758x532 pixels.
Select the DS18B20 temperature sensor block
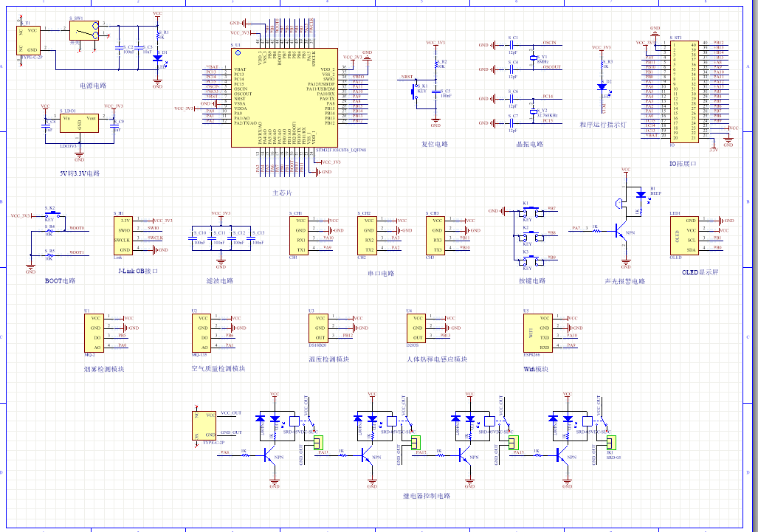point(317,328)
